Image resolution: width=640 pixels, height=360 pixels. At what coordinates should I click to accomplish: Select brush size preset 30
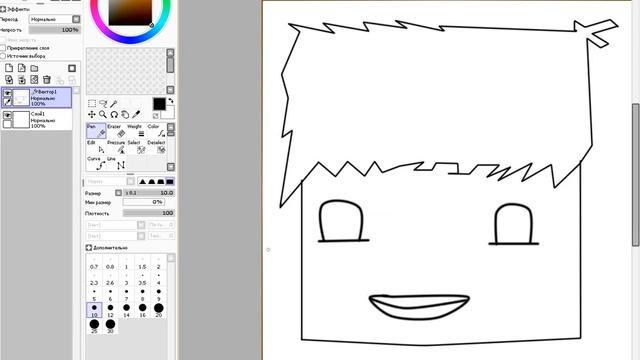[110, 327]
